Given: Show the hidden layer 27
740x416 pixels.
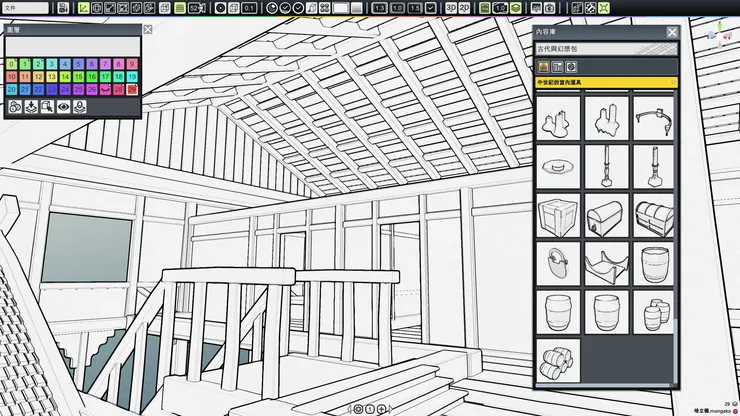Looking at the screenshot, I should coord(105,89).
